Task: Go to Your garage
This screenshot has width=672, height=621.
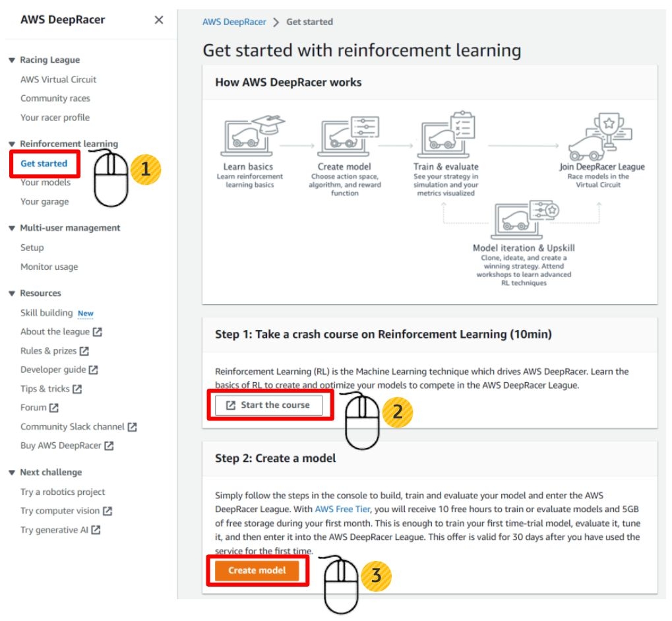Action: point(44,201)
